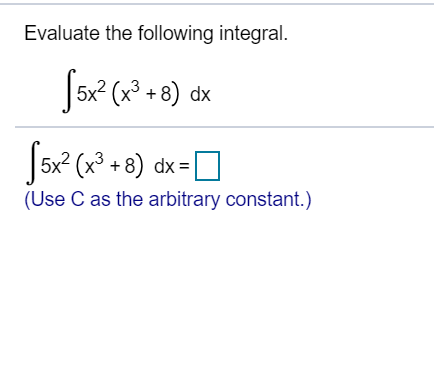
Task: Click the equals sign beside the answer box
Action: [184, 166]
